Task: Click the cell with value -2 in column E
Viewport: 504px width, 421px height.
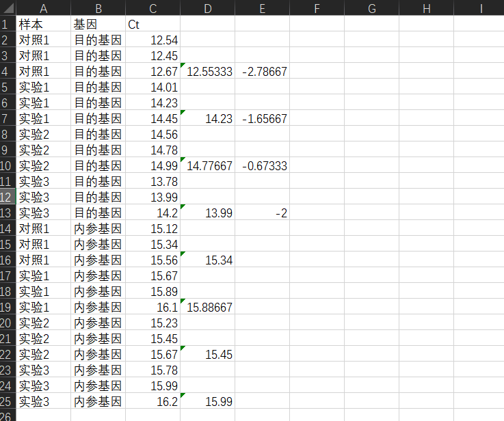Action: [x=262, y=213]
